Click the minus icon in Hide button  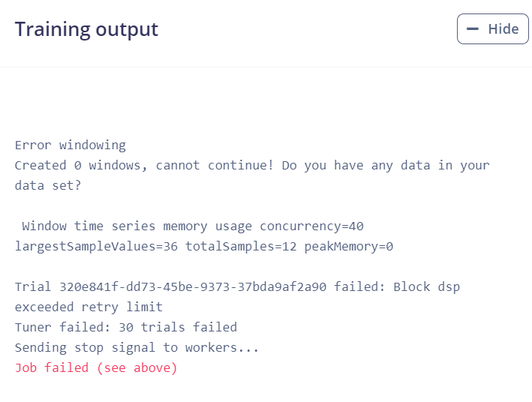click(x=472, y=28)
